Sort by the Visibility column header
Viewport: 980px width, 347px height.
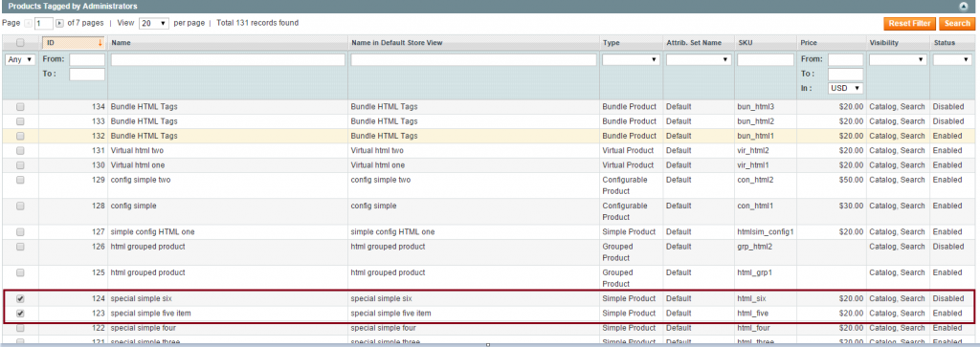coord(883,43)
